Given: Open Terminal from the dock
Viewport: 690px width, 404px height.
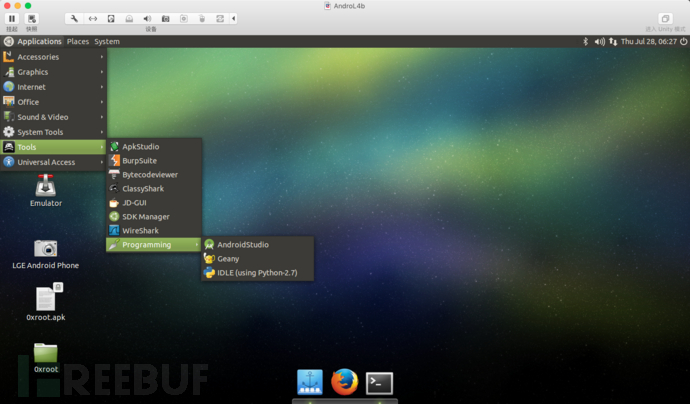Looking at the screenshot, I should coord(379,383).
